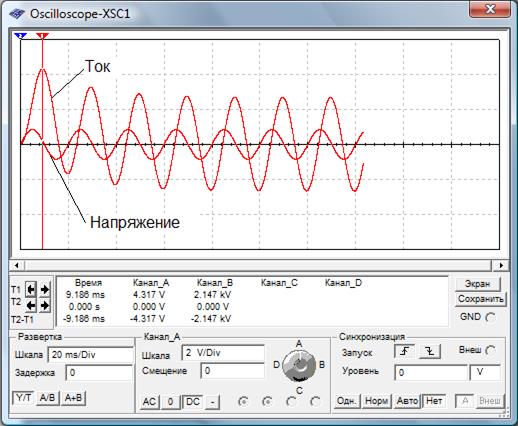This screenshot has width=518, height=426.
Task: Click the T1 time value 9.186 ms
Action: (85, 295)
